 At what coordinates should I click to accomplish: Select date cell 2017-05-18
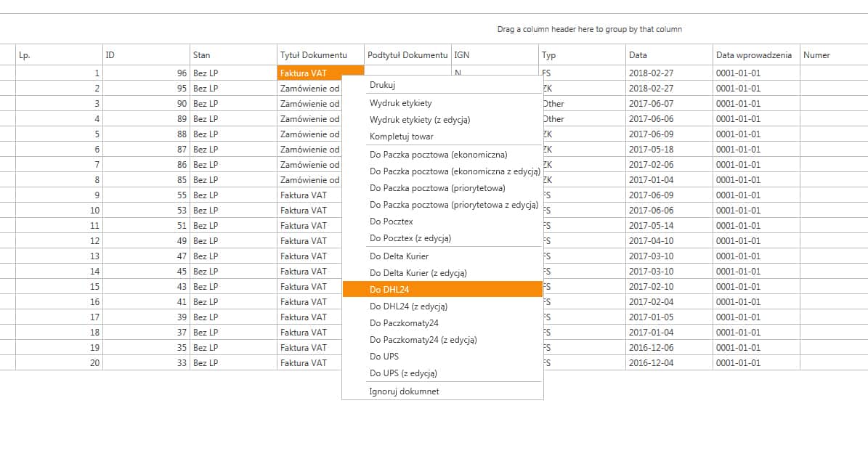(669, 149)
